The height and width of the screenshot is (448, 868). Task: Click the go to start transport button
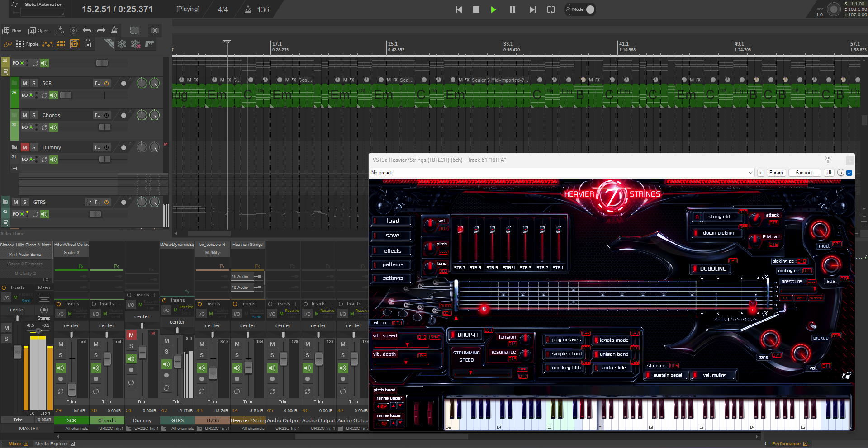click(459, 9)
